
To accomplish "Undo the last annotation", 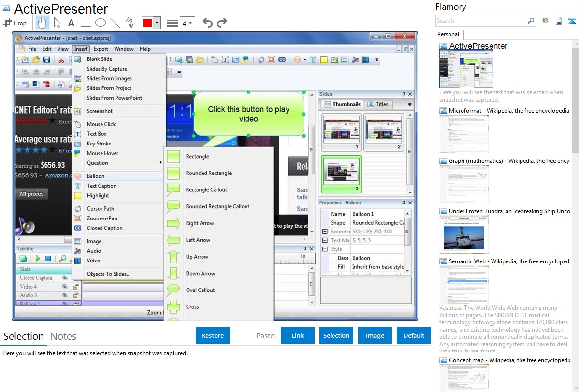I will point(207,23).
